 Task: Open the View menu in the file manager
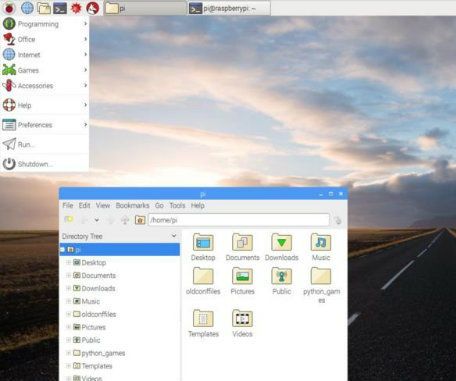coord(103,205)
